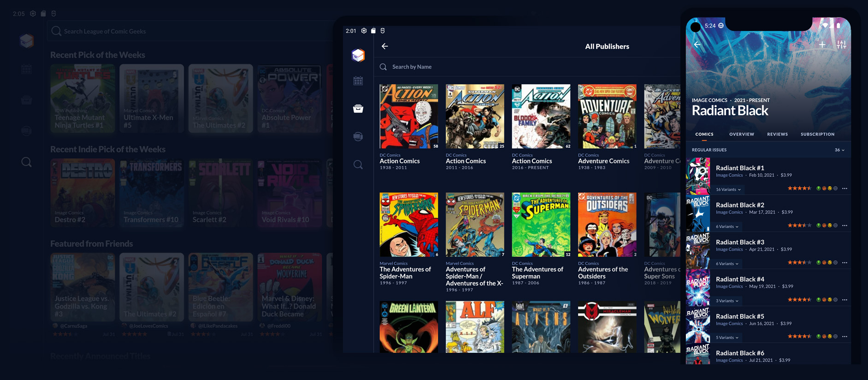Open the home logo in All Publishers sidebar
The width and height of the screenshot is (868, 380).
tap(358, 55)
